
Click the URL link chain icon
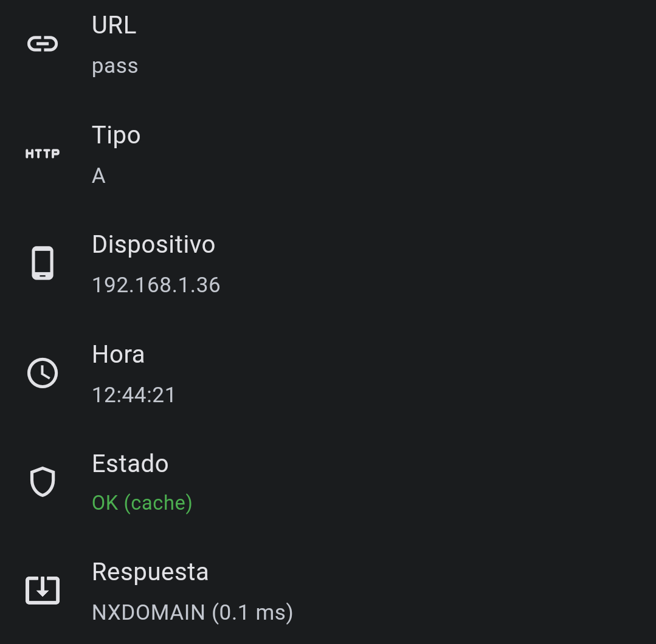[43, 44]
